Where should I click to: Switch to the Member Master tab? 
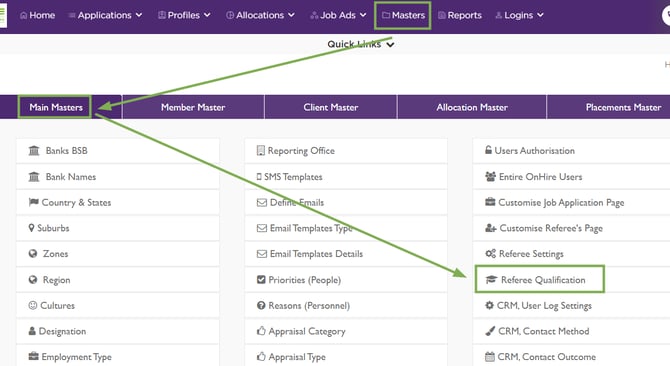(193, 107)
